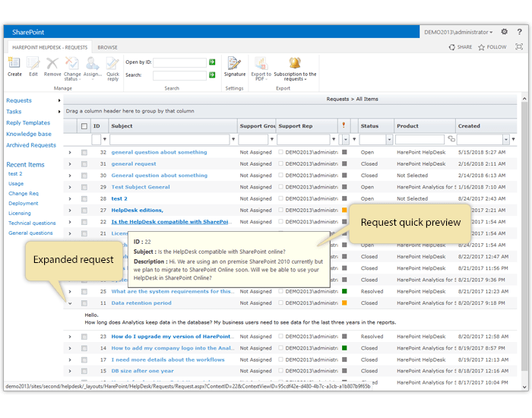Open the settings gear icon
This screenshot has height=418, width=532.
[x=505, y=32]
